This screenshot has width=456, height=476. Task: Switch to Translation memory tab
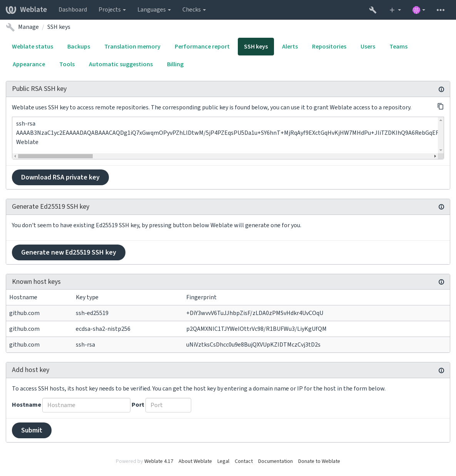[x=132, y=47]
